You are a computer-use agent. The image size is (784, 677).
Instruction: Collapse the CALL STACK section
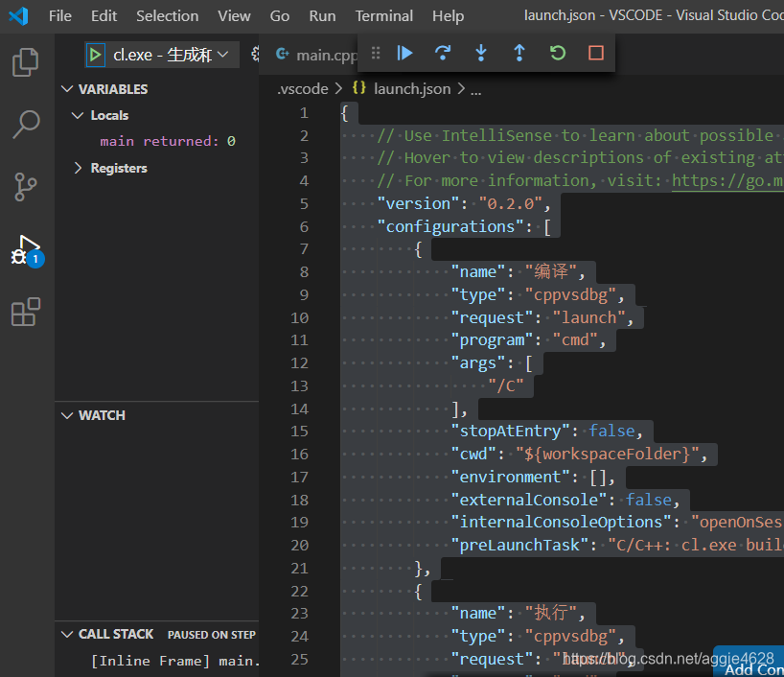pos(67,635)
